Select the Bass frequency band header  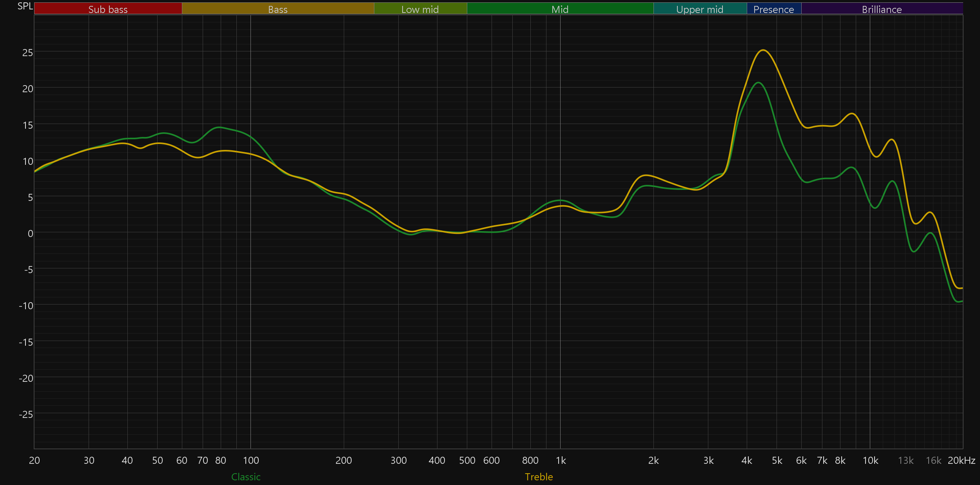(278, 9)
